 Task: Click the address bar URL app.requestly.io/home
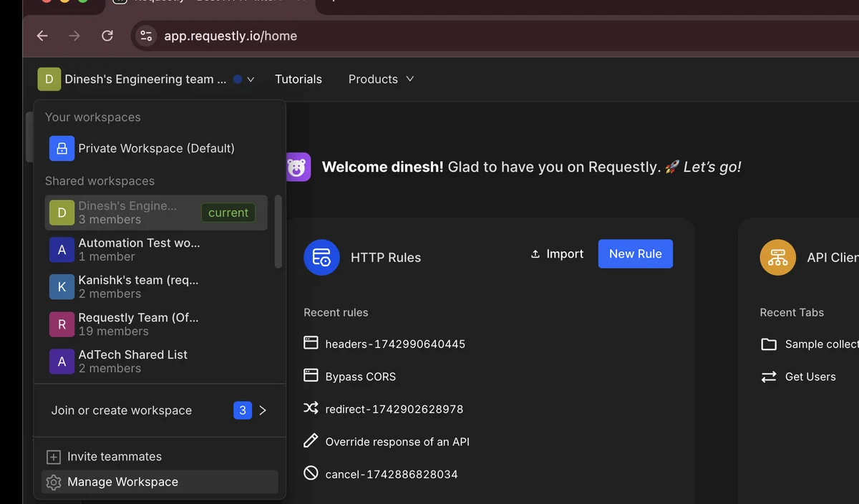[x=230, y=36]
